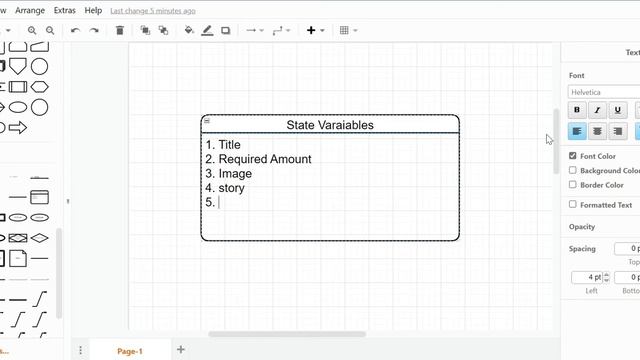Increase Left spacing with up arrow
The height and width of the screenshot is (360, 640).
606,274
